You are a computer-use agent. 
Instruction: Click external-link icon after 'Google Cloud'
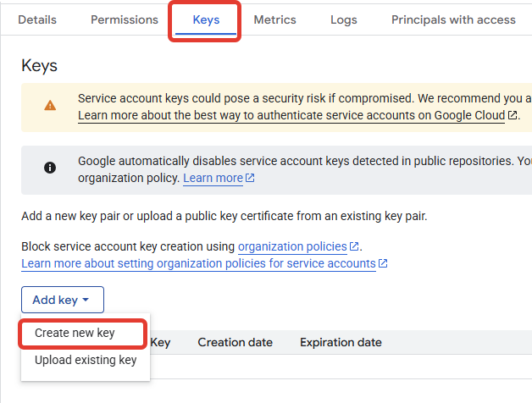pyautogui.click(x=513, y=114)
